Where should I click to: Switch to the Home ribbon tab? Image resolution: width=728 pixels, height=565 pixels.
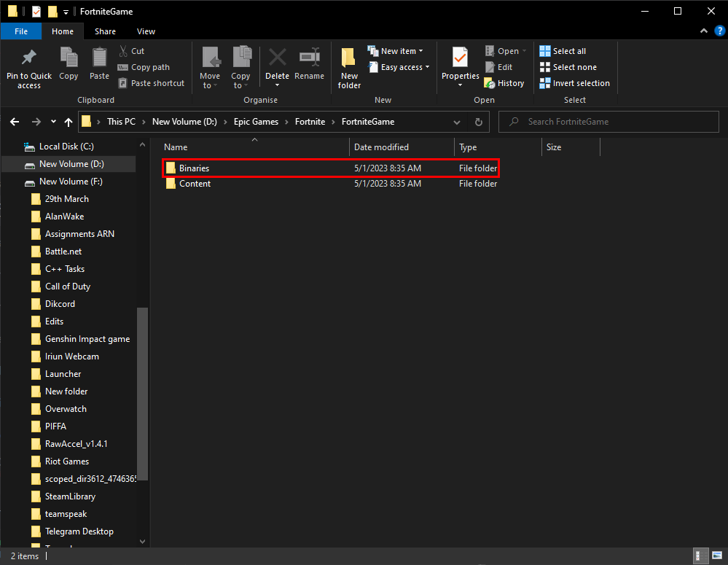point(63,31)
